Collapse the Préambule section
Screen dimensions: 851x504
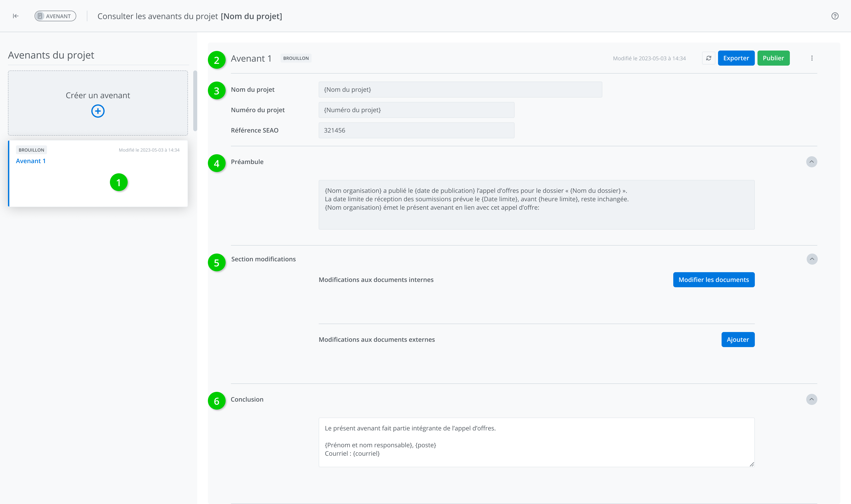click(x=811, y=162)
